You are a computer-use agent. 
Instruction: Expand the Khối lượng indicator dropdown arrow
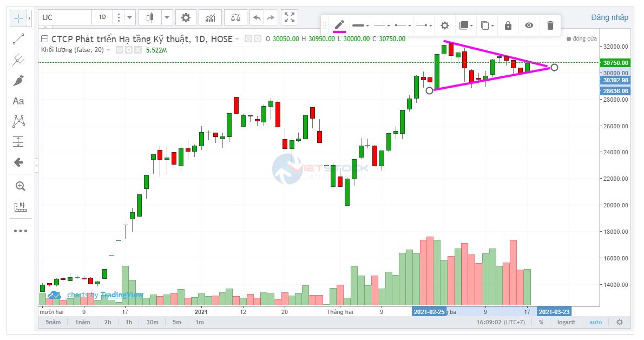[108, 50]
